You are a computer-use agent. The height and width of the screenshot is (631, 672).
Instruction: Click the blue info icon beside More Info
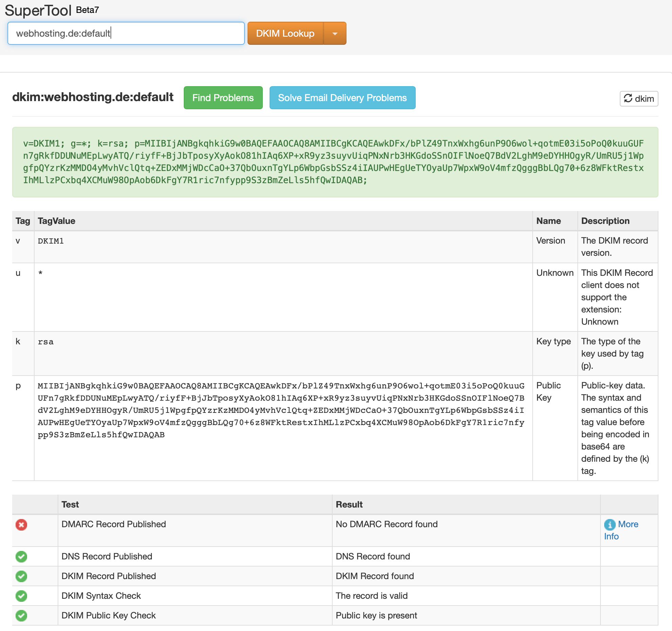[x=610, y=525]
